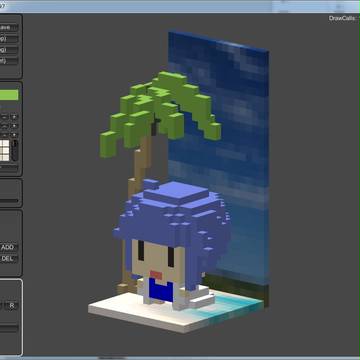Open the green current color swatch
This screenshot has height=360, width=360.
(9, 95)
